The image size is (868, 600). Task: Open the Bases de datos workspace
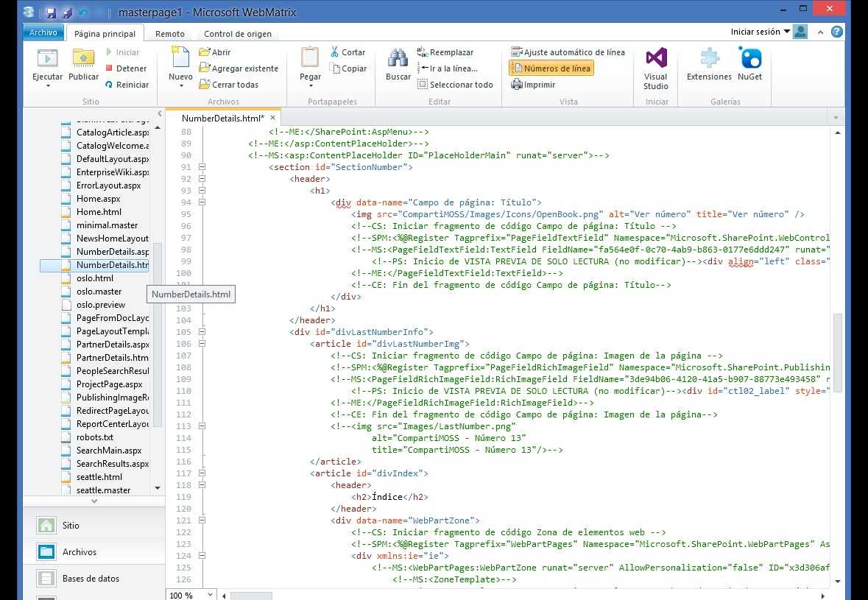(94, 579)
